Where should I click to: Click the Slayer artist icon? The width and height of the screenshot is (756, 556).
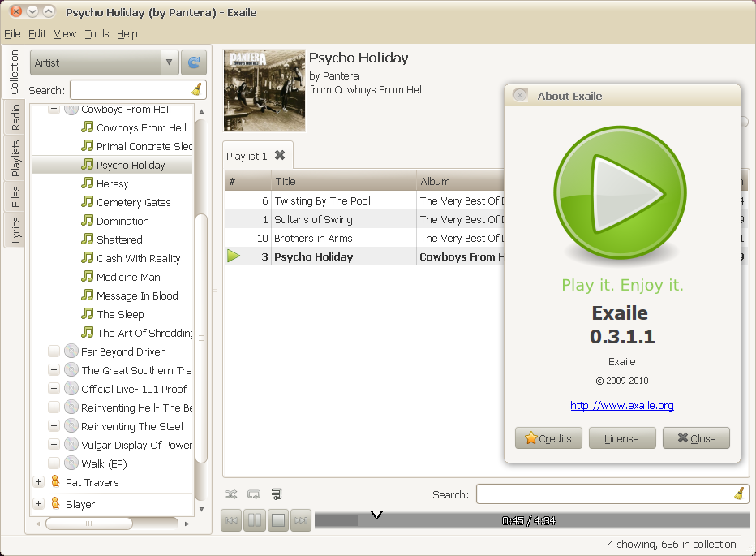click(x=55, y=503)
